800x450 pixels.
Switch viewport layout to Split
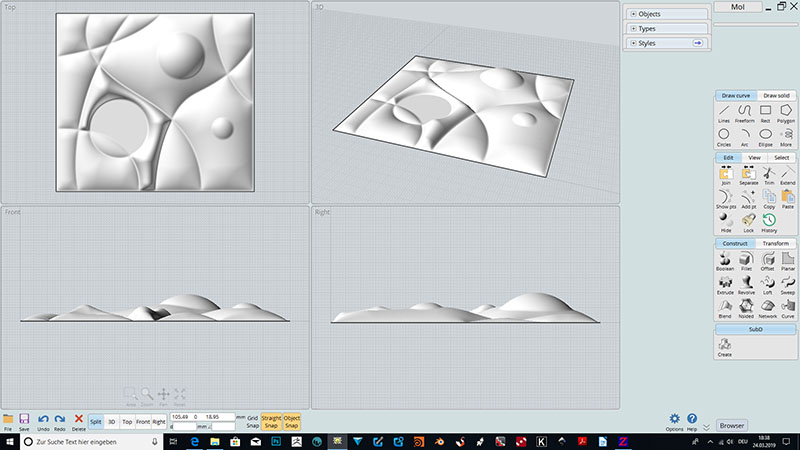(95, 422)
